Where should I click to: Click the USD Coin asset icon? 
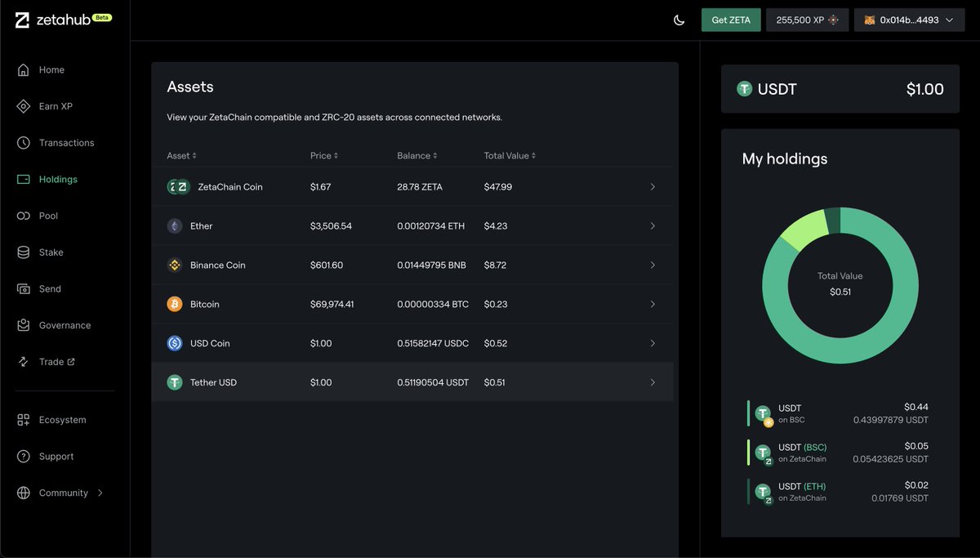click(x=175, y=344)
